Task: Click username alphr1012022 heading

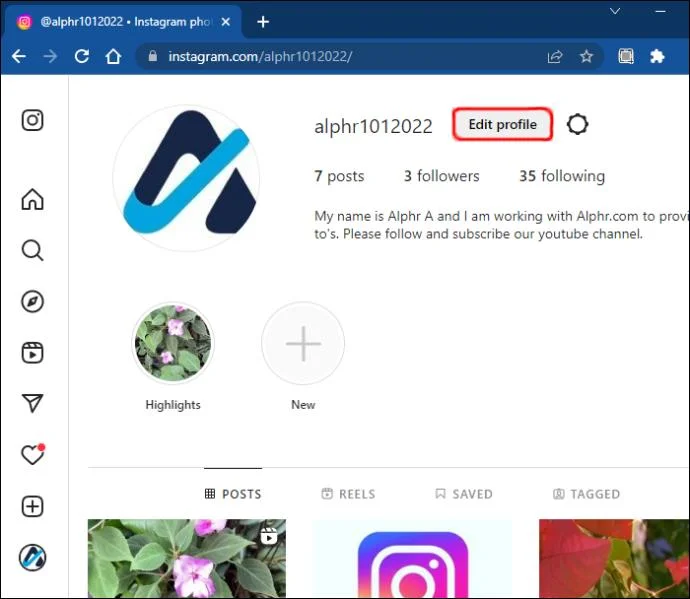Action: [373, 126]
